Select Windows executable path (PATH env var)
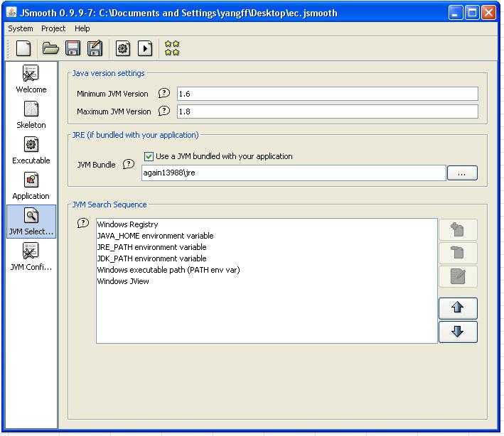 (x=267, y=270)
